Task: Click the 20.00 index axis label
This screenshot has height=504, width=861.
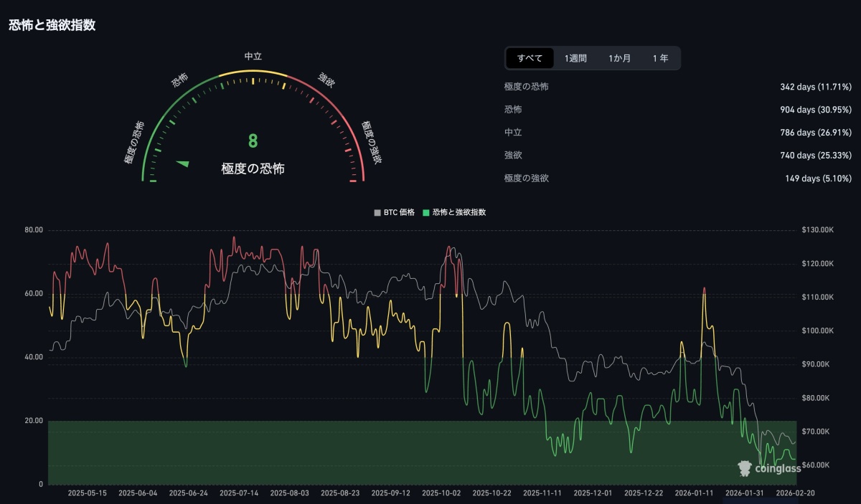Action: pos(34,421)
